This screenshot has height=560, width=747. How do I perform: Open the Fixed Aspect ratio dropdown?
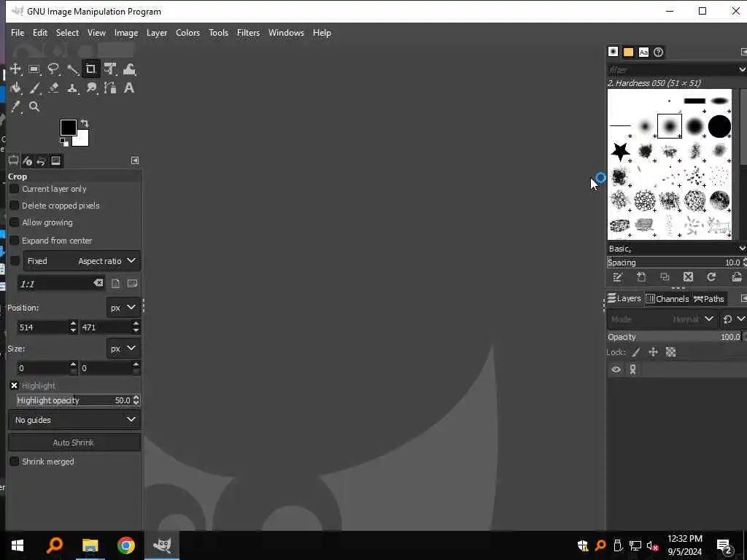[x=82, y=261]
